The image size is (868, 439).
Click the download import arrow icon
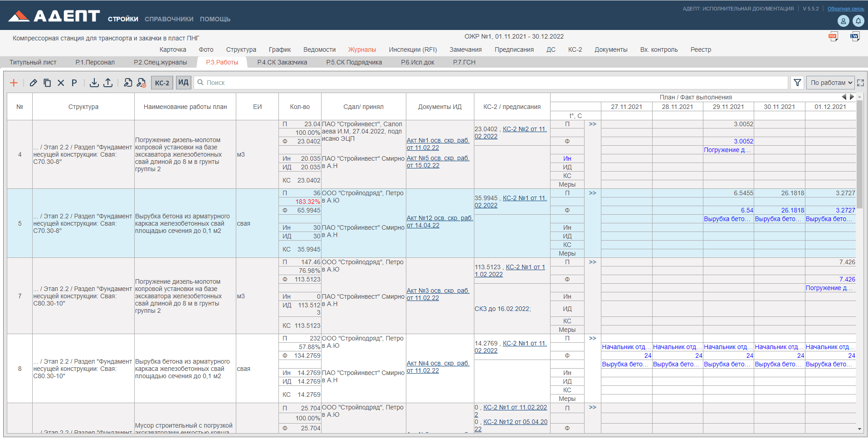point(94,83)
